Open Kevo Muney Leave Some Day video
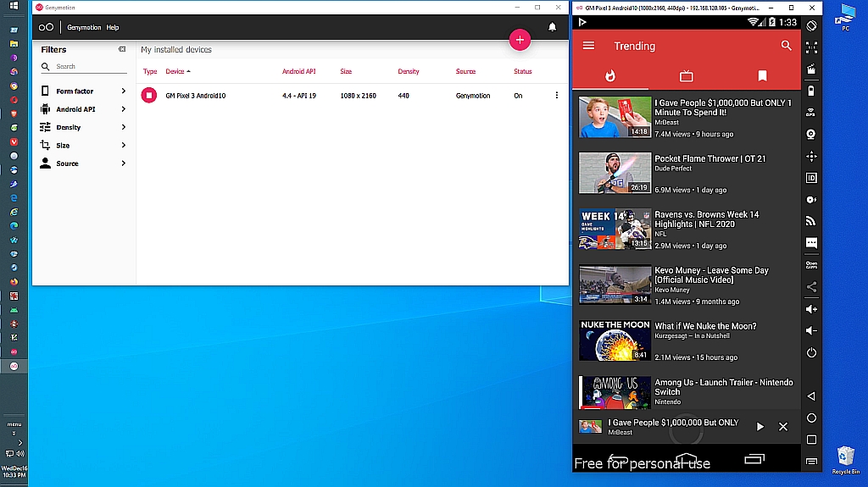Image resolution: width=868 pixels, height=487 pixels. tap(687, 285)
